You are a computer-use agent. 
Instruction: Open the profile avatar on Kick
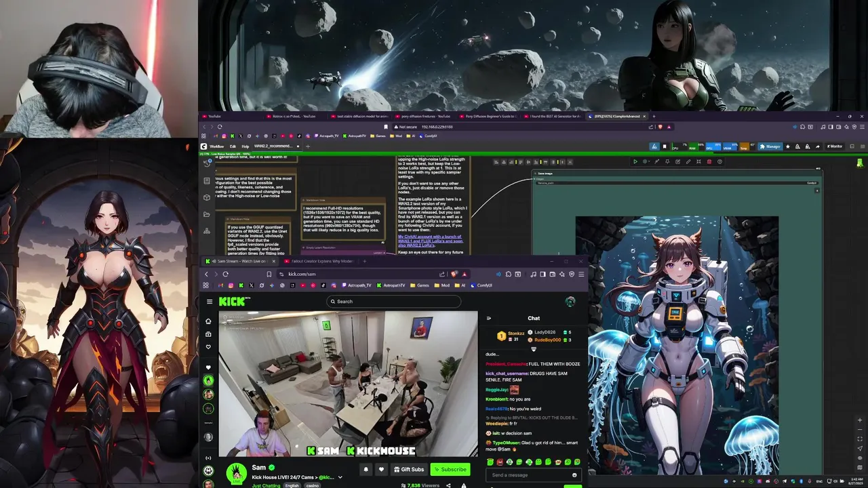[x=570, y=302]
